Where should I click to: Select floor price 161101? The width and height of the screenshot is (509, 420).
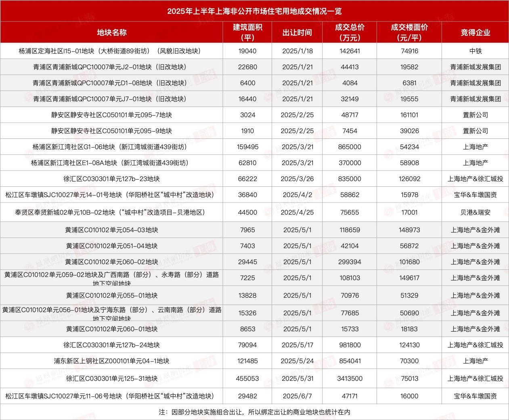click(409, 115)
